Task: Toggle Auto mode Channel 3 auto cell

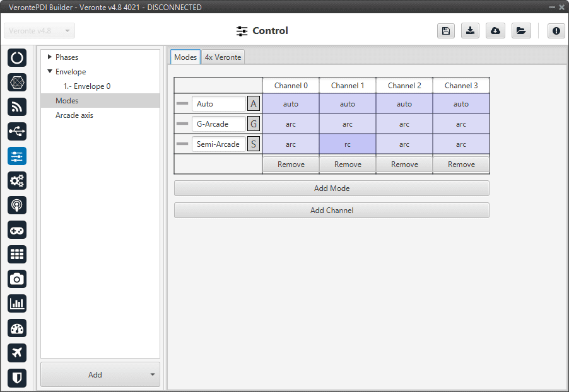Action: pyautogui.click(x=461, y=104)
